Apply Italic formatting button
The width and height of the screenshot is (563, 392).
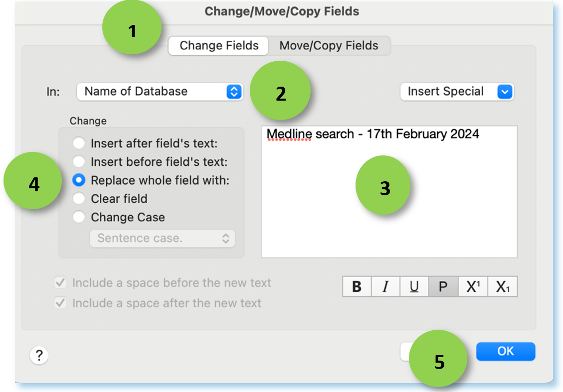tap(385, 287)
